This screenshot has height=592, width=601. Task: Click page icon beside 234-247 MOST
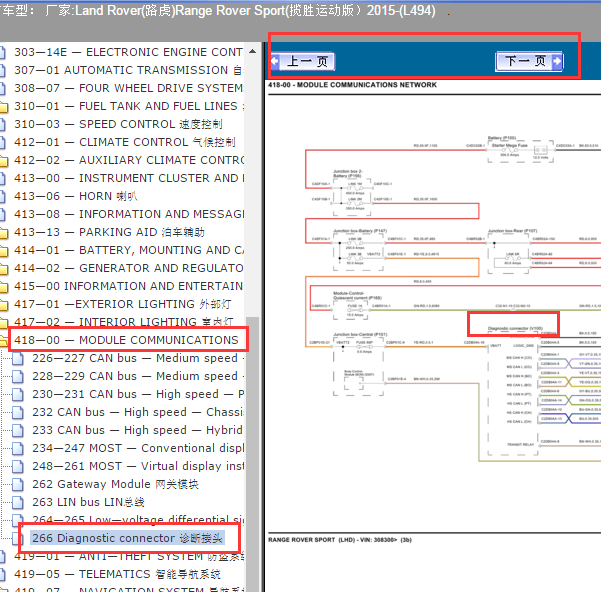18,448
